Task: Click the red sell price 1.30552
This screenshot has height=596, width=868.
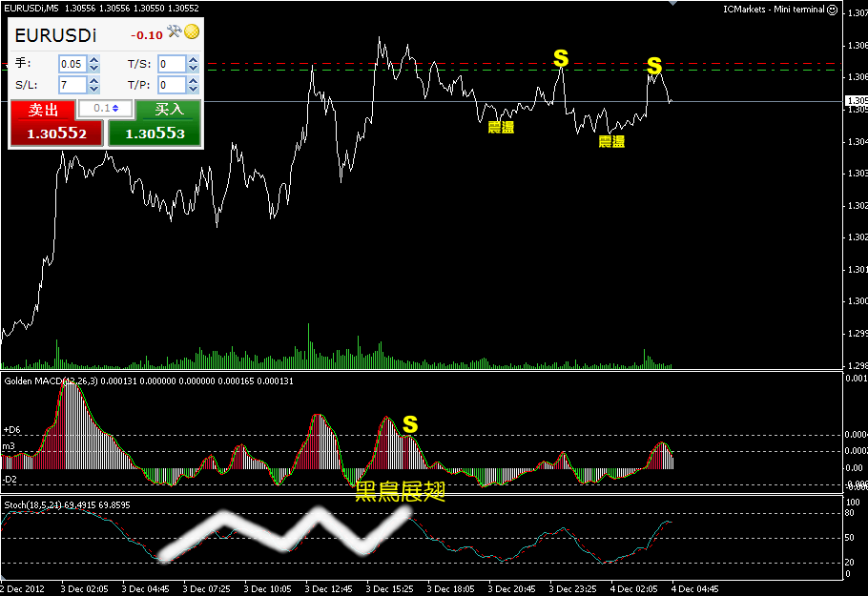Action: coord(56,134)
